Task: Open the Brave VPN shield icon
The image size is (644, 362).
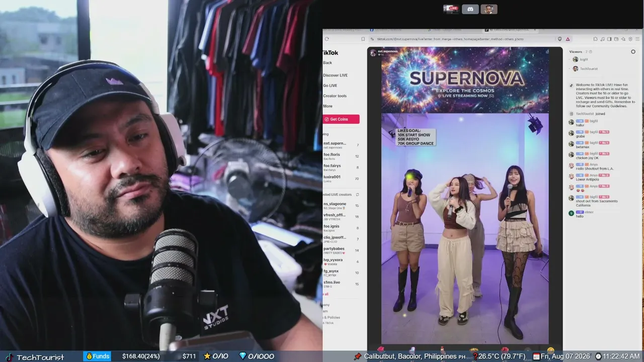Action: point(629,39)
